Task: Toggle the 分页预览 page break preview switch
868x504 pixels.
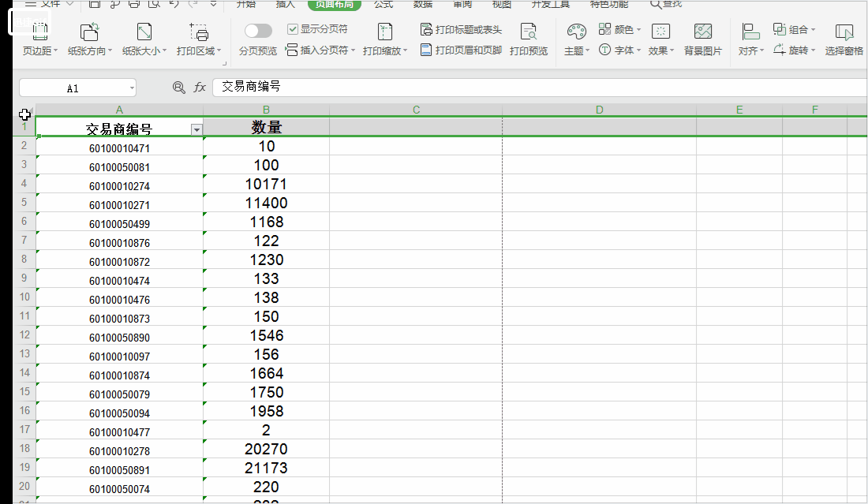Action: (x=258, y=31)
